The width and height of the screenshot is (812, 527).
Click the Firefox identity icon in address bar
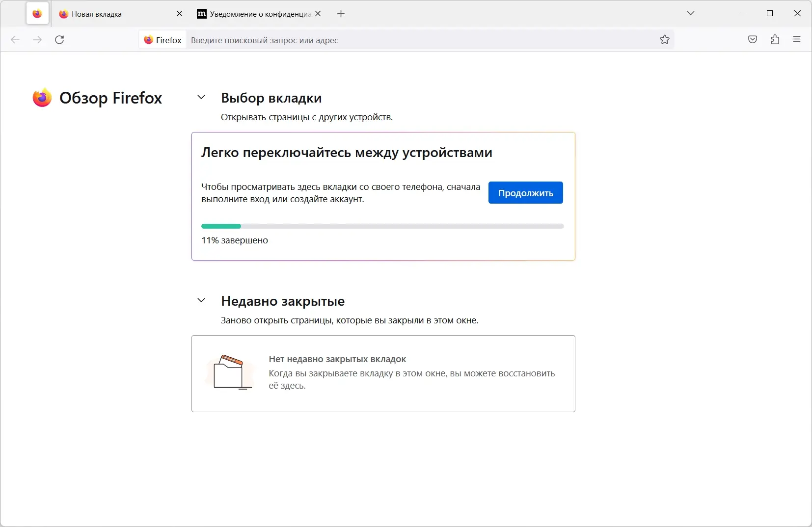[162, 40]
